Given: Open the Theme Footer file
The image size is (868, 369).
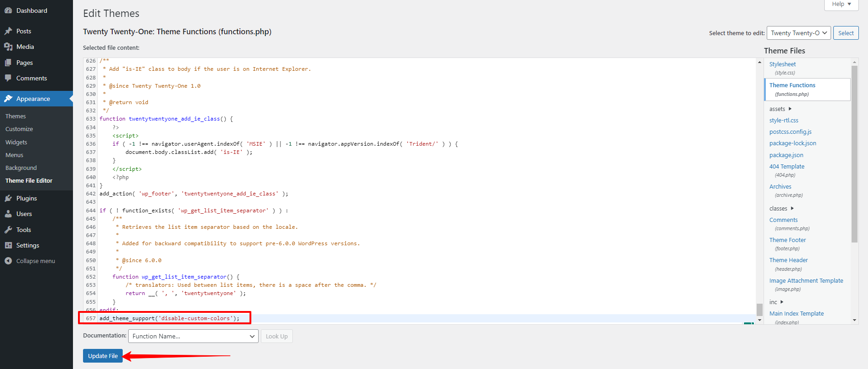Looking at the screenshot, I should 788,240.
